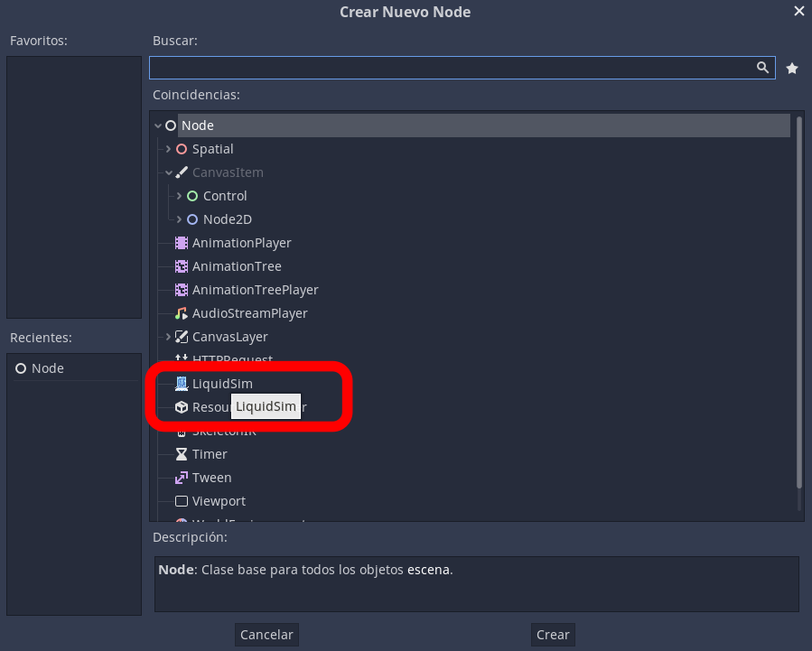812x651 pixels.
Task: Choose Viewport node type
Action: [x=219, y=501]
